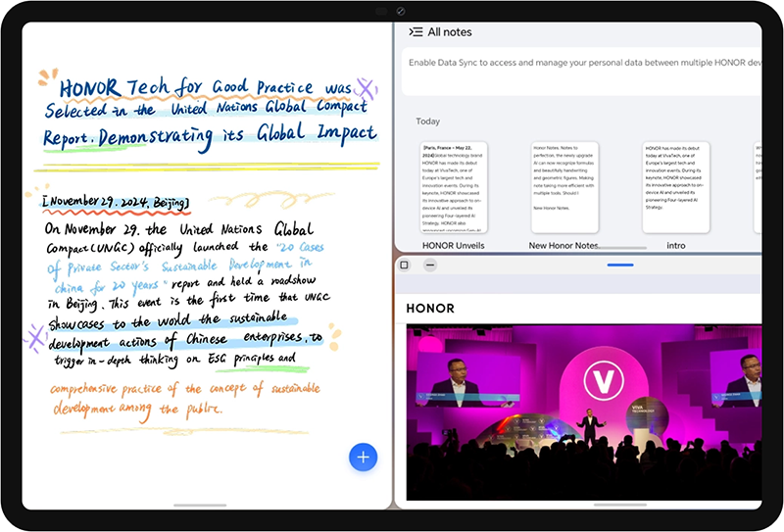Click the HONOR logo in browser window
The height and width of the screenshot is (532, 784).
430,309
